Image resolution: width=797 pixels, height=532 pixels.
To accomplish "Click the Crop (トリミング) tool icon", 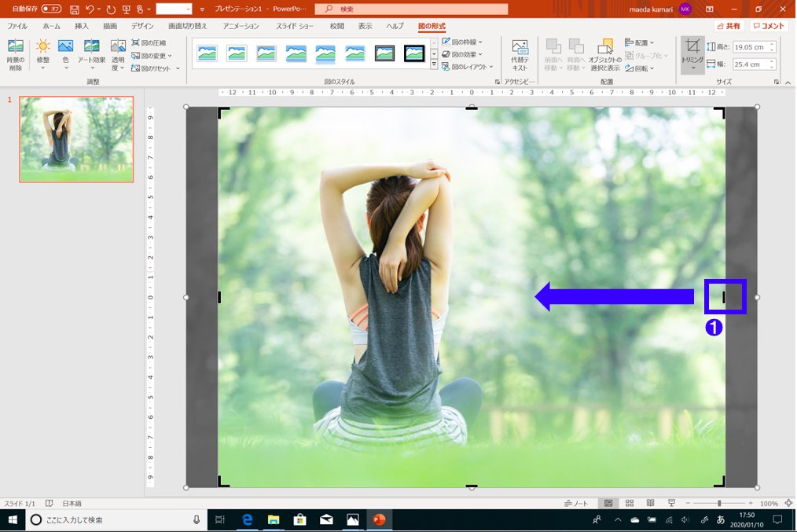I will tap(692, 54).
